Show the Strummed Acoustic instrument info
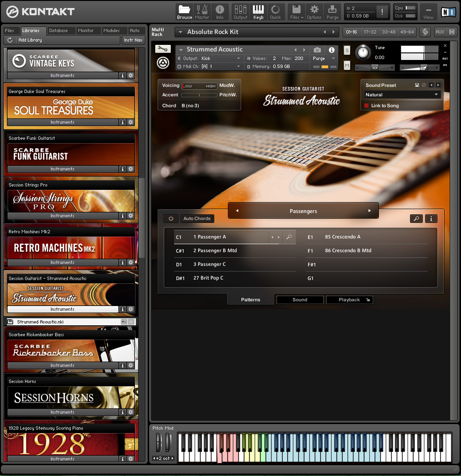Image resolution: width=461 pixels, height=476 pixels. pos(332,50)
